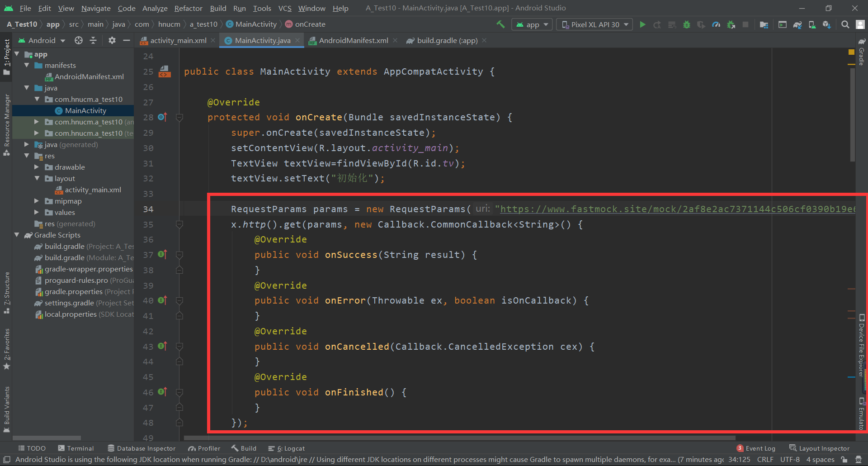Screen dimensions: 868x466
Task: Open the Profiler tool window
Action: click(204, 448)
